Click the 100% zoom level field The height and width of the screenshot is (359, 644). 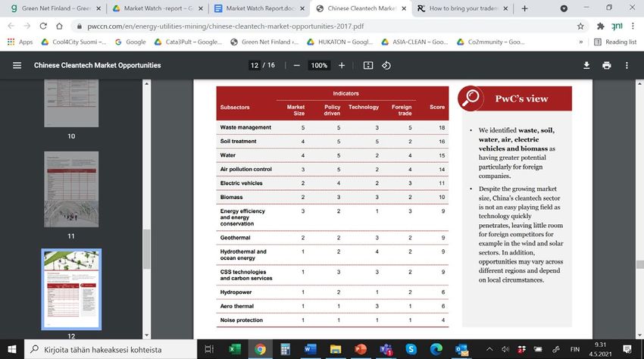point(319,65)
